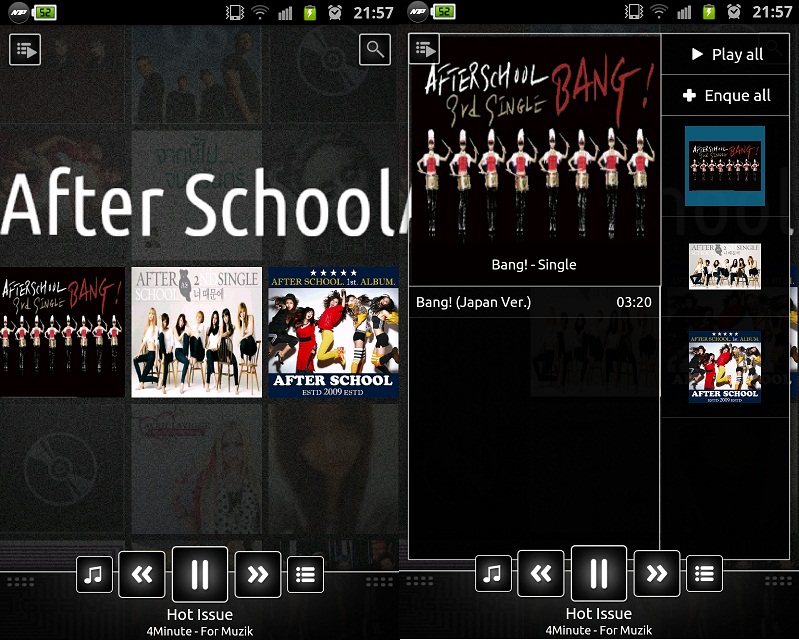Tap player app notification icon, left status bar

coord(18,12)
